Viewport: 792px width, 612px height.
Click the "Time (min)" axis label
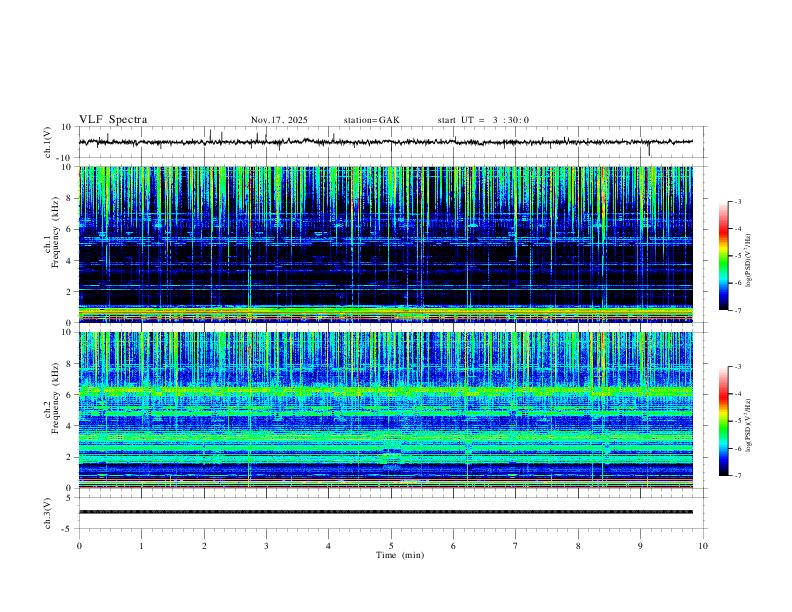(x=400, y=555)
